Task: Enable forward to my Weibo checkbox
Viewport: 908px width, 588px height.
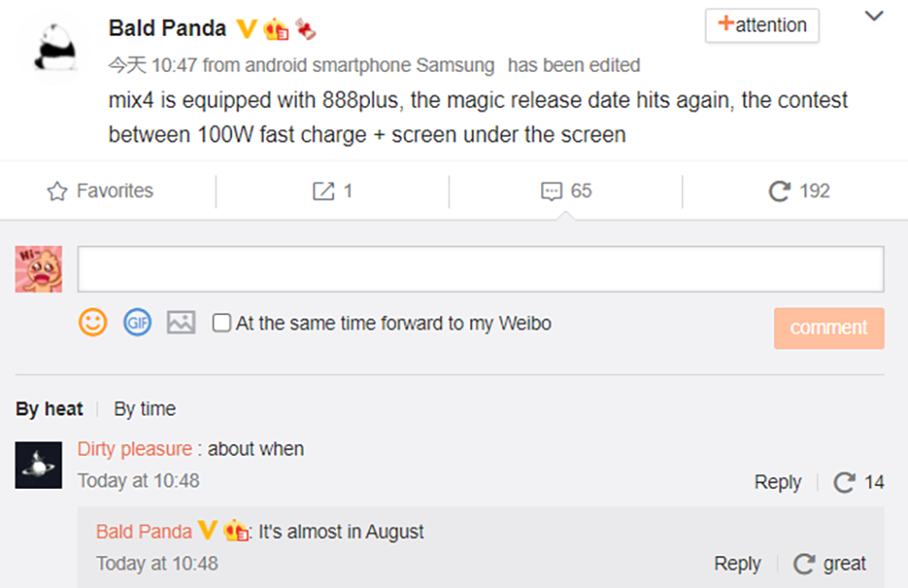Action: click(x=221, y=323)
